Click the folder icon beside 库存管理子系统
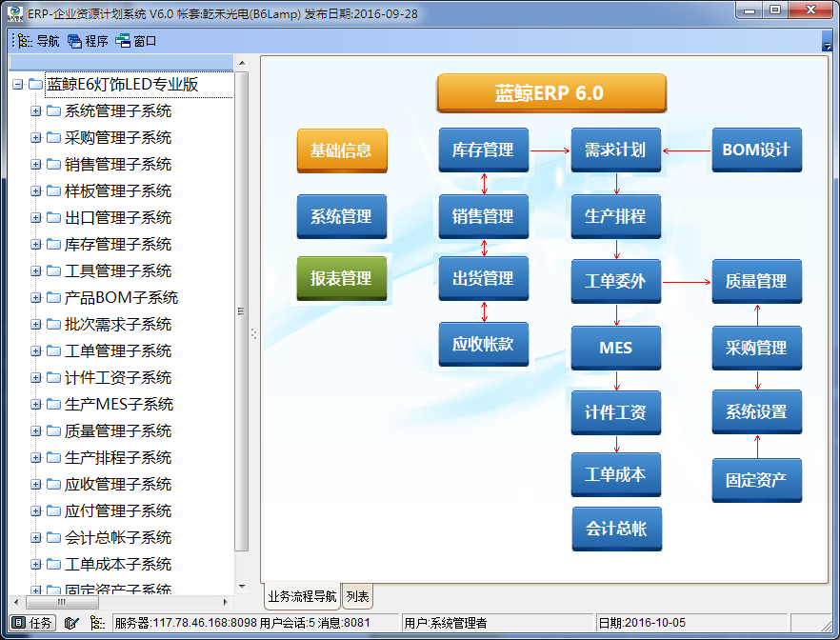 click(x=53, y=244)
